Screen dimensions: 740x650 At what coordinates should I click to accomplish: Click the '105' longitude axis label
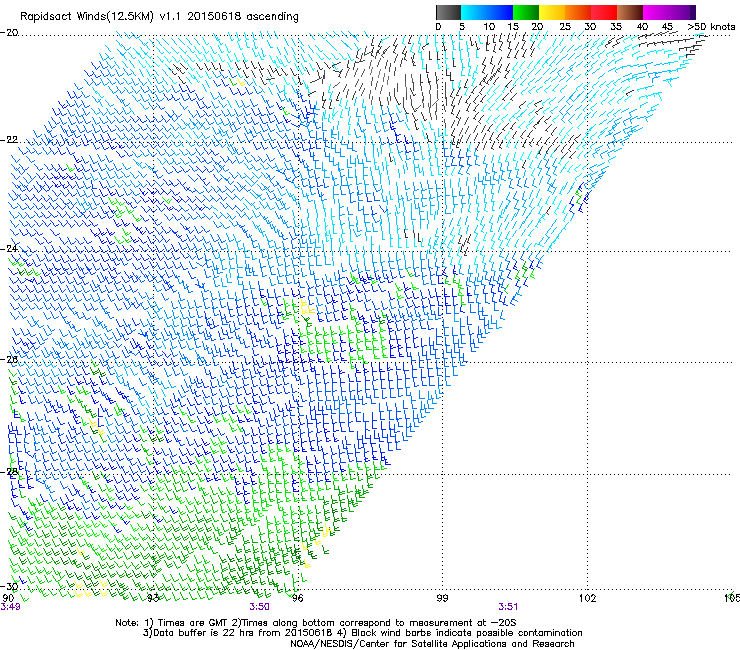click(x=732, y=598)
